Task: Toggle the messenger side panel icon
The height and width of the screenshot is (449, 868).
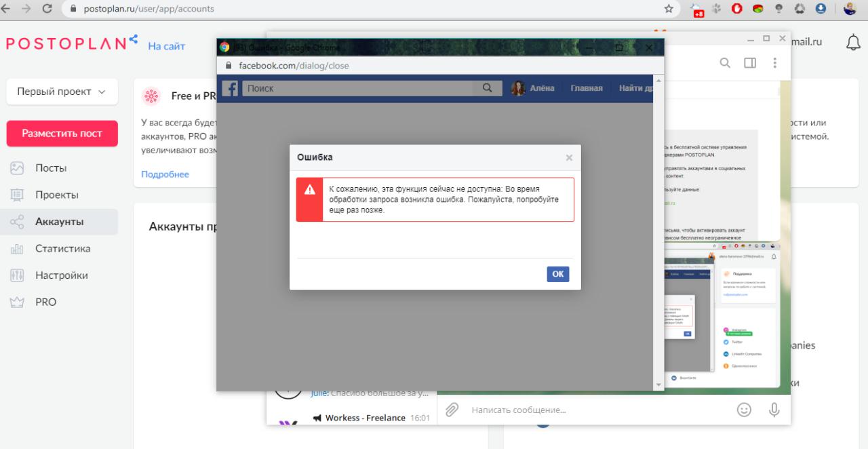Action: [x=749, y=62]
